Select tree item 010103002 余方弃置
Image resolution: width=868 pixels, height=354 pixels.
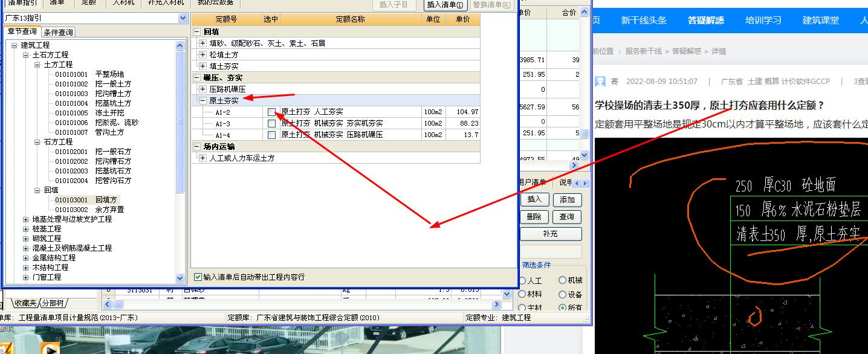[x=89, y=210]
